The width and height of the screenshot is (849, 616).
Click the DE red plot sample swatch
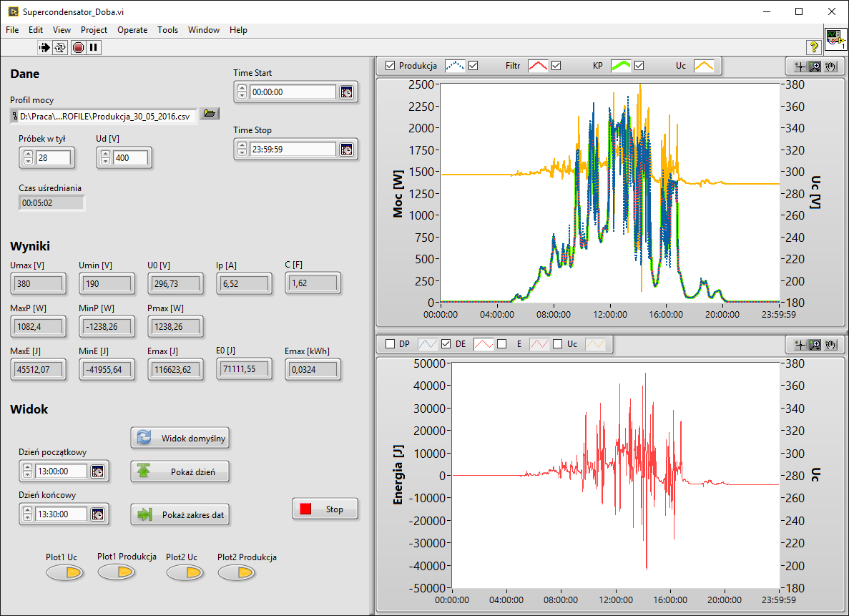[x=484, y=344]
